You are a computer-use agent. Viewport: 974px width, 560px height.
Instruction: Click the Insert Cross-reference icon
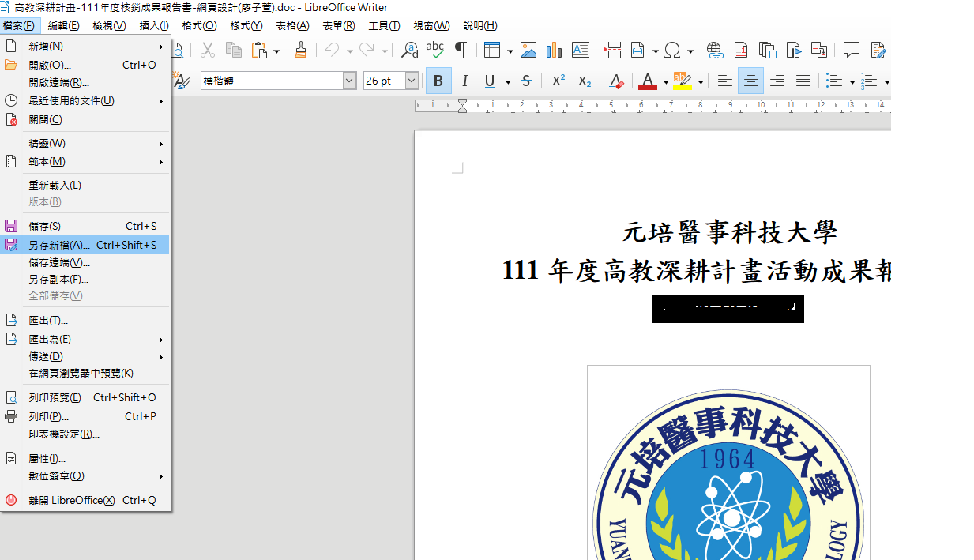click(819, 51)
